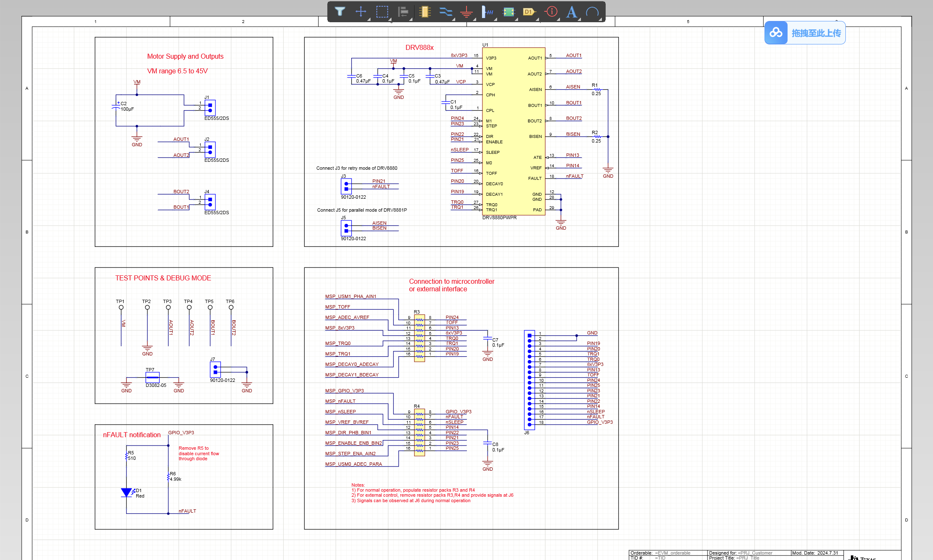Click the 拖拽至此上传 upload button
The width and height of the screenshot is (933, 560).
(x=805, y=33)
